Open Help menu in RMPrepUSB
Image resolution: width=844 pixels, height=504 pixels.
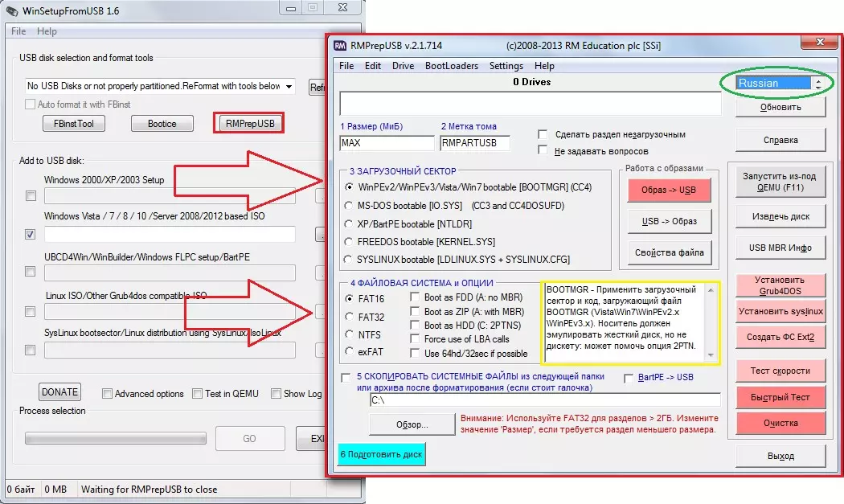tap(544, 66)
